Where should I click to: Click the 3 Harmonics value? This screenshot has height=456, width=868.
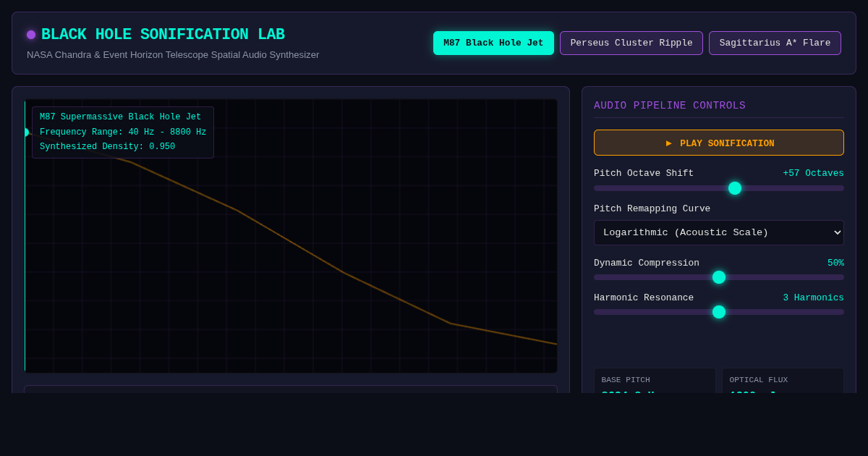click(x=813, y=298)
